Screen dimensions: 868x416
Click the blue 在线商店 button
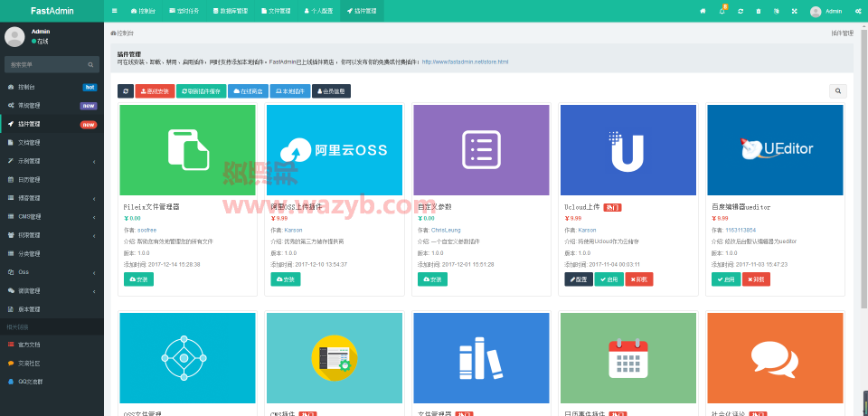248,91
